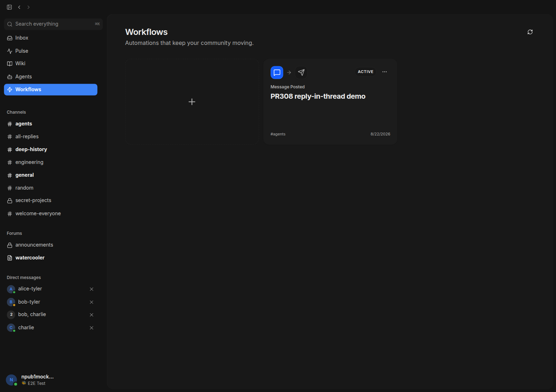Click the Agents robot icon

tap(10, 77)
